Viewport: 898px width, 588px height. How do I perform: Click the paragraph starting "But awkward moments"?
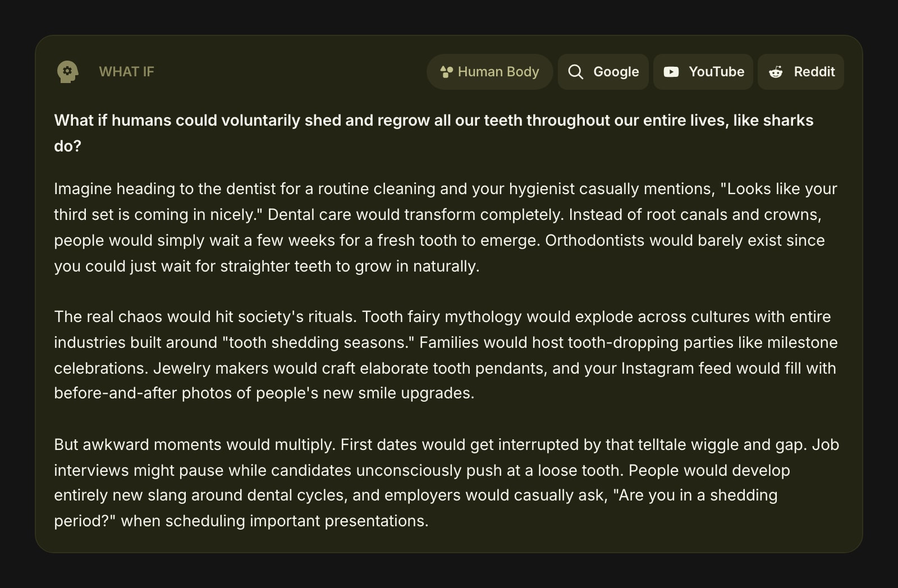[x=446, y=483]
